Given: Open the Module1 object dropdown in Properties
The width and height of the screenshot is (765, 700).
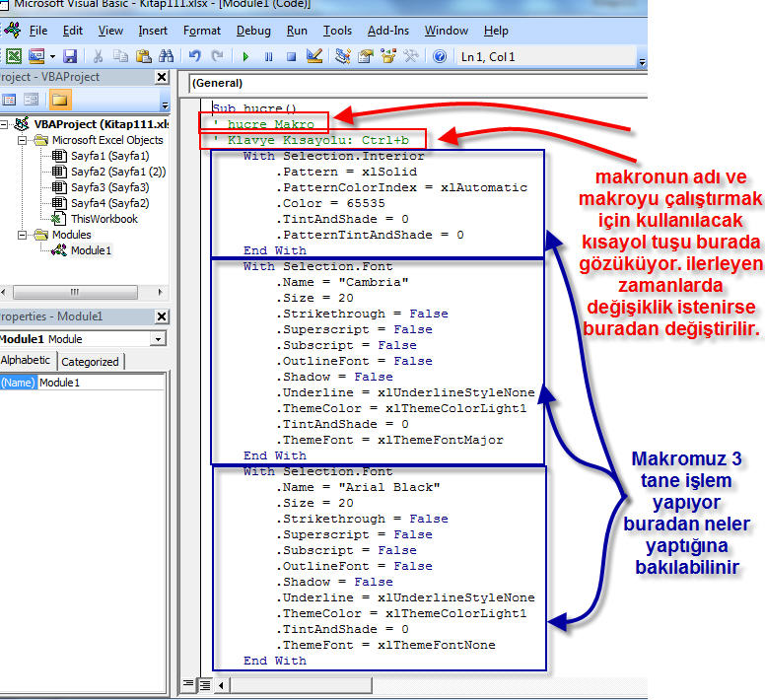Looking at the screenshot, I should [x=159, y=339].
